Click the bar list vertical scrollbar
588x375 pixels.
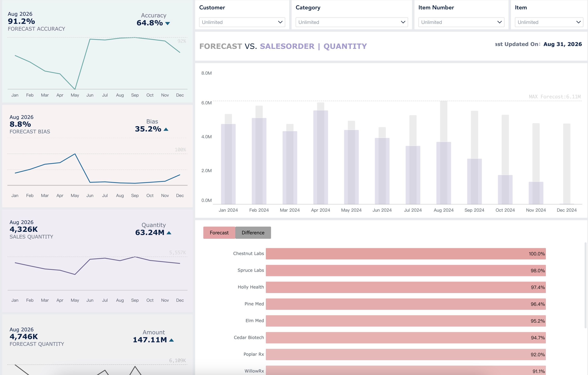(x=586, y=285)
